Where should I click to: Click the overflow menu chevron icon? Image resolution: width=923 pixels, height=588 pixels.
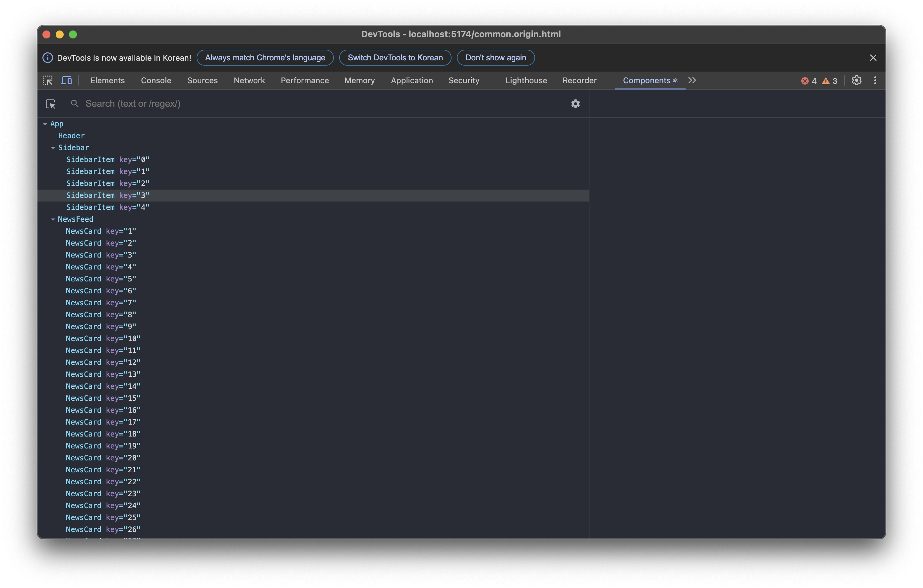(692, 80)
